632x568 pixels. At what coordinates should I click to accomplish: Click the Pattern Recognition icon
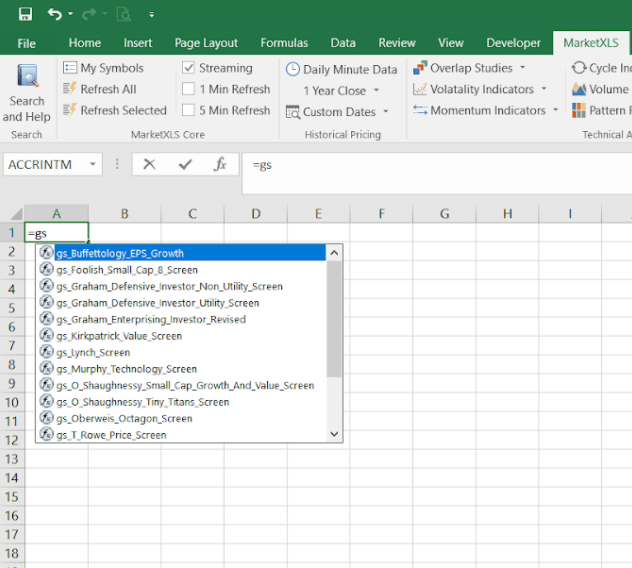coord(579,110)
